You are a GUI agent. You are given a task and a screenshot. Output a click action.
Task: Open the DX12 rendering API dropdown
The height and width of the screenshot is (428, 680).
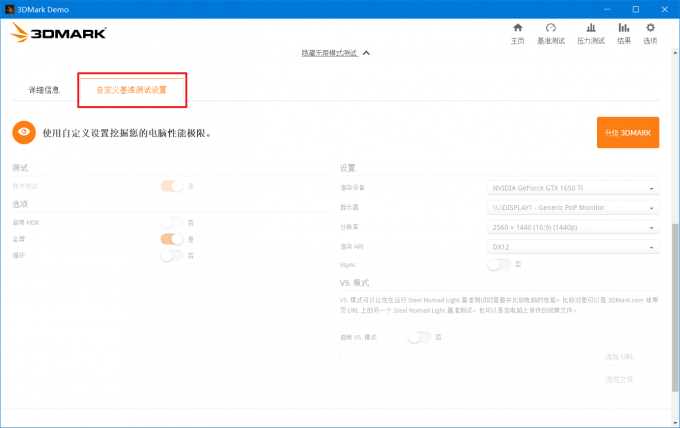[x=573, y=247]
